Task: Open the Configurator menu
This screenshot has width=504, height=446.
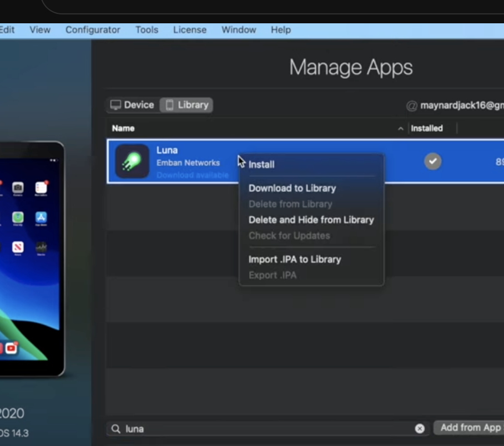Action: pyautogui.click(x=93, y=30)
